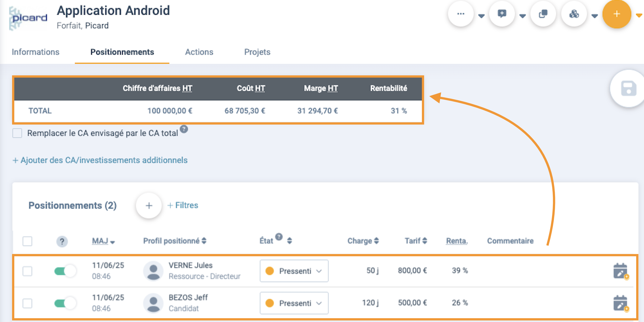
Task: Open the Actions tab
Action: point(199,52)
